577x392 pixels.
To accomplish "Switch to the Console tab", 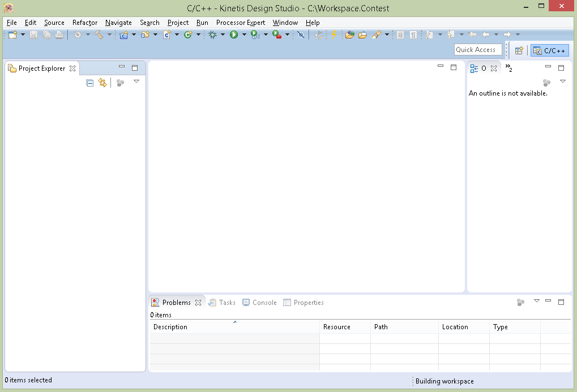I will [x=263, y=303].
